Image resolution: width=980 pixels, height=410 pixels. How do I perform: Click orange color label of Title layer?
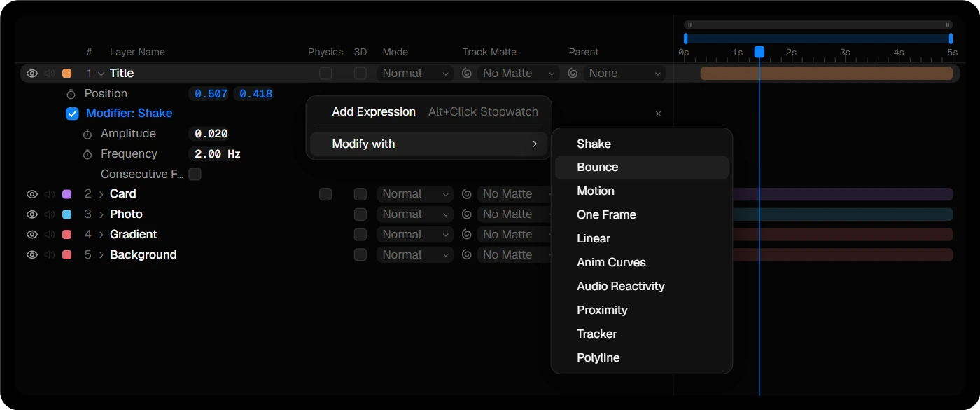coord(67,74)
